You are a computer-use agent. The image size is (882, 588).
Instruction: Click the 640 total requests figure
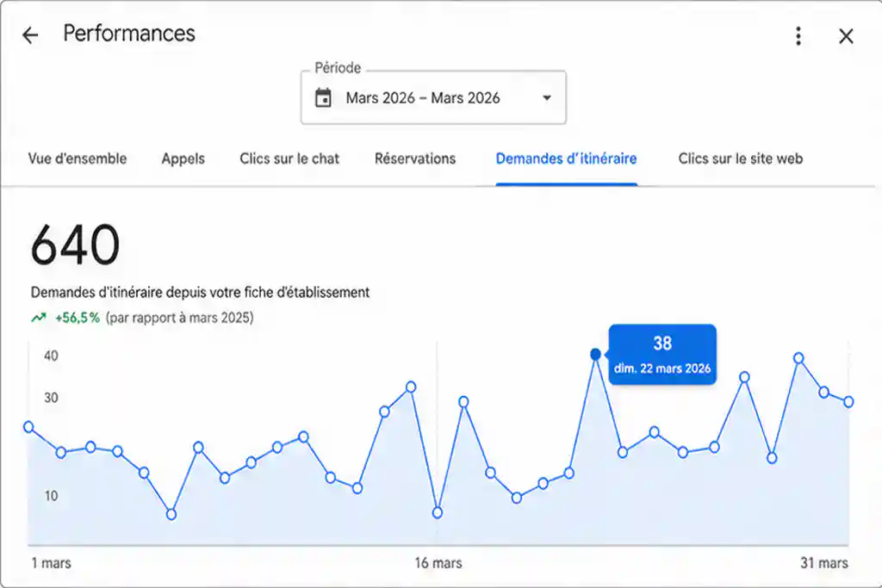coord(76,244)
